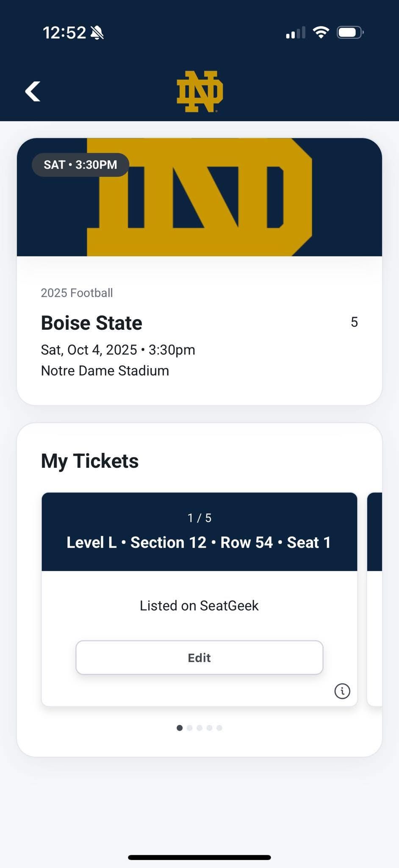Viewport: 399px width, 868px height.
Task: Tap the Listed on SeatGeek text
Action: pos(199,606)
